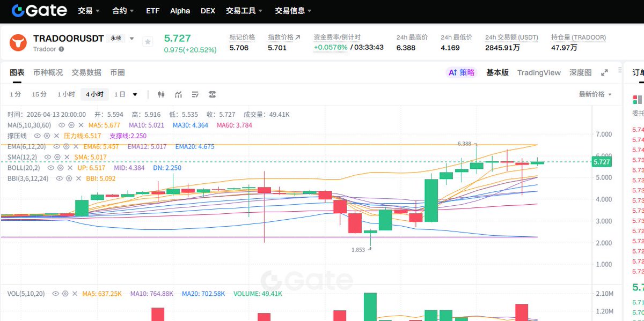Open the 交易信息 dropdown menu

pos(293,11)
